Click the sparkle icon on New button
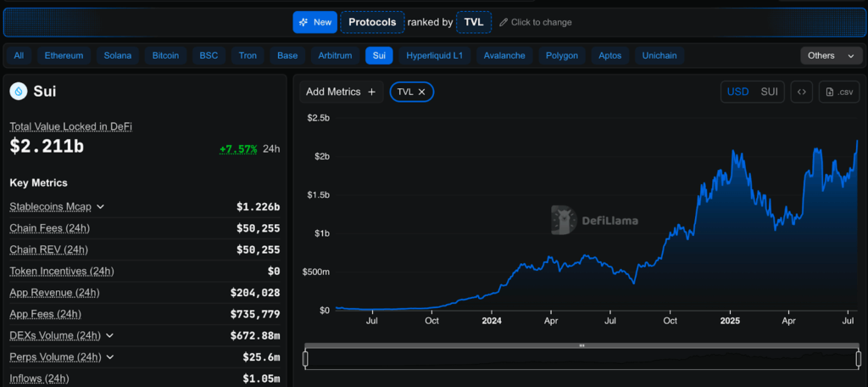The image size is (868, 387). tap(303, 22)
